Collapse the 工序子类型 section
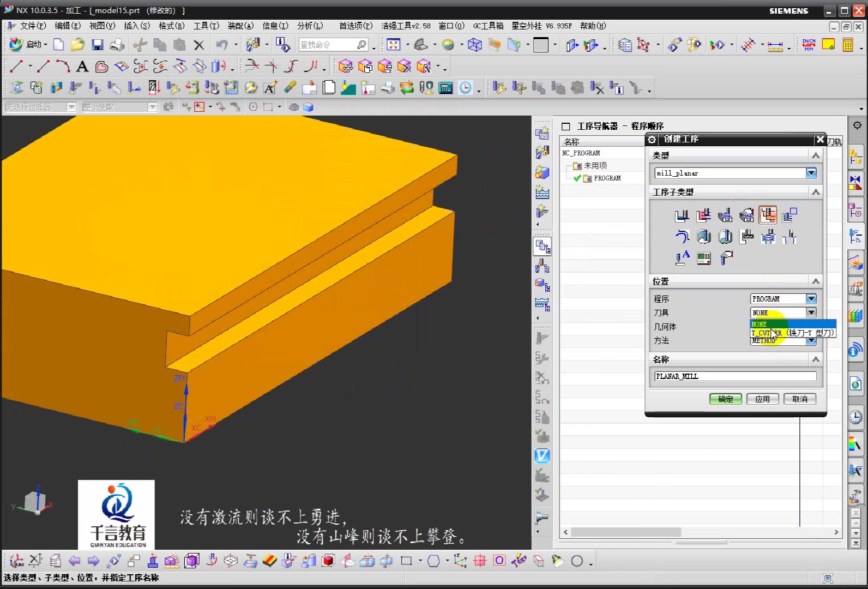The image size is (868, 589). 816,192
